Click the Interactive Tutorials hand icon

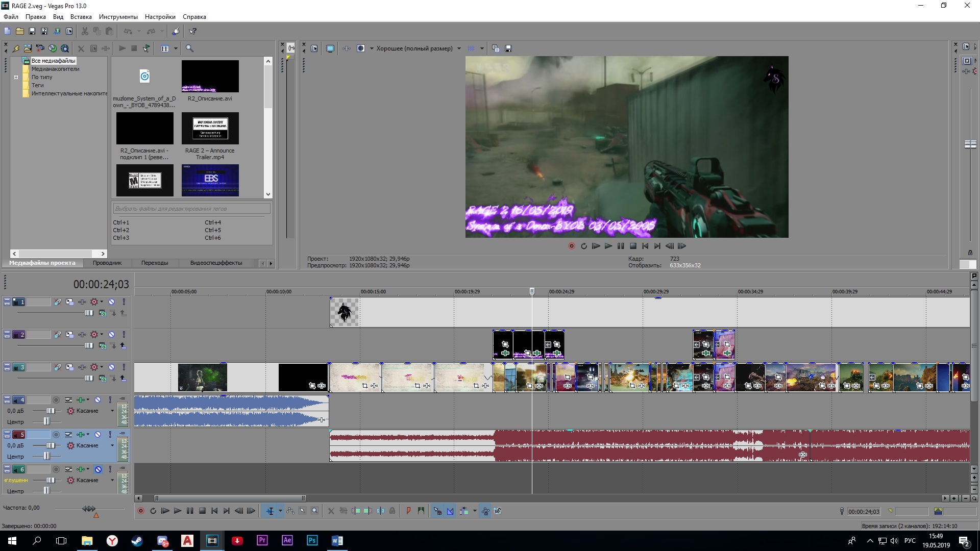point(176,31)
